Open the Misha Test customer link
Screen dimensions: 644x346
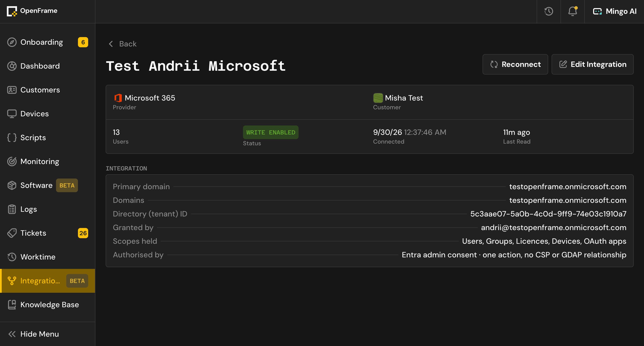(404, 98)
